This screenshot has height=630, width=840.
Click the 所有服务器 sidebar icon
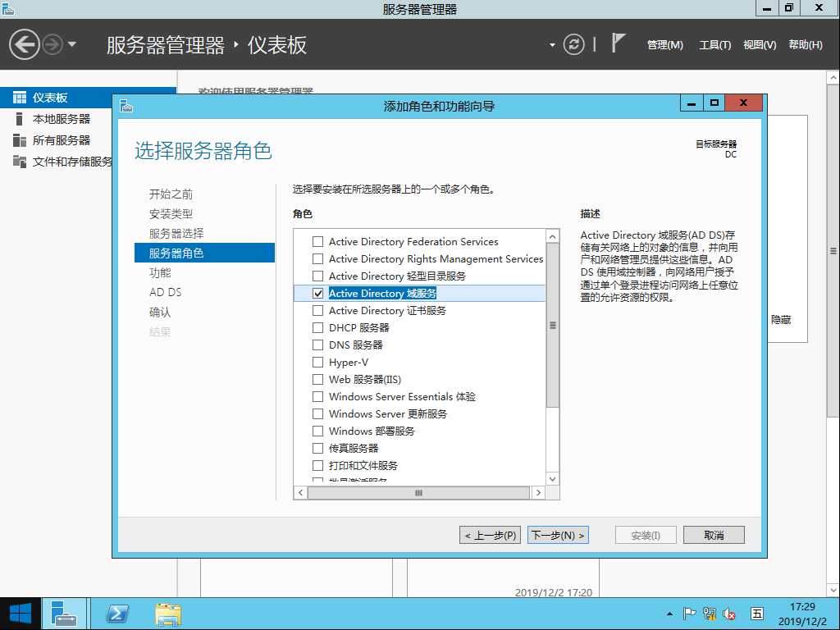(20, 140)
